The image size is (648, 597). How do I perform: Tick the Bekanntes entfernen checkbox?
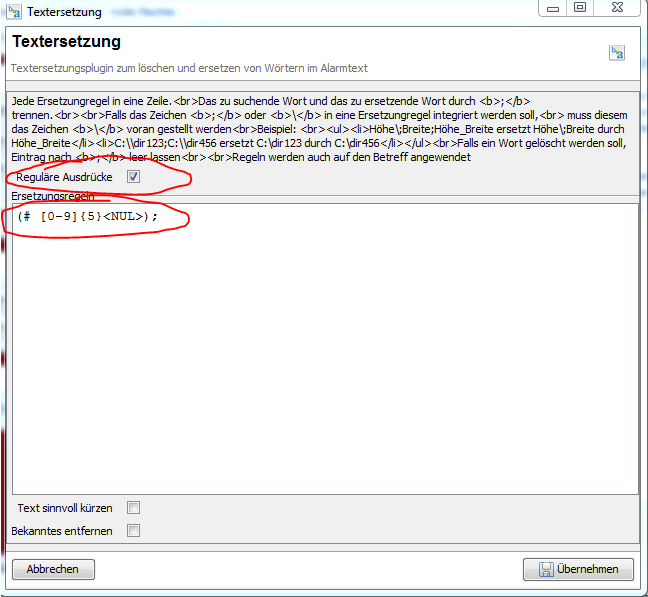(x=134, y=531)
